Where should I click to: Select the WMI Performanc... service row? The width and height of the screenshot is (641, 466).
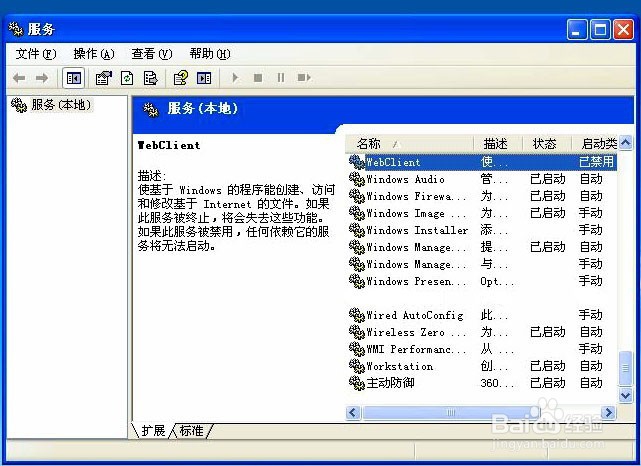482,349
